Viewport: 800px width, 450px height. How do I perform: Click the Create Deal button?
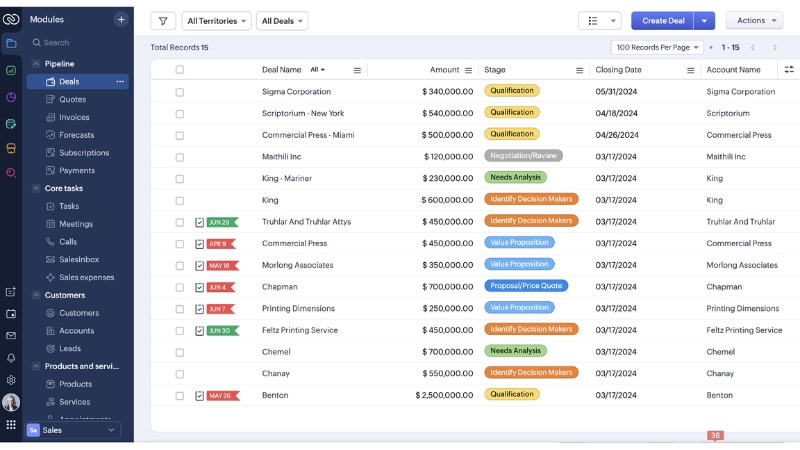tap(661, 21)
